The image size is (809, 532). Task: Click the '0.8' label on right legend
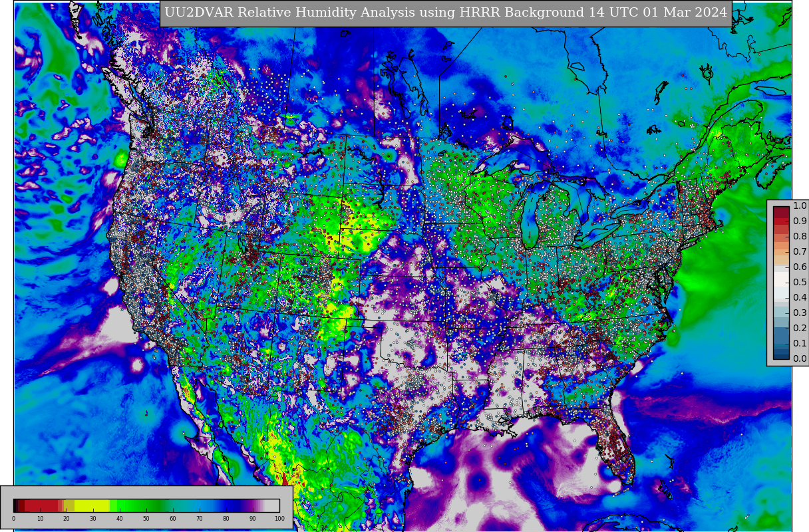(800, 236)
